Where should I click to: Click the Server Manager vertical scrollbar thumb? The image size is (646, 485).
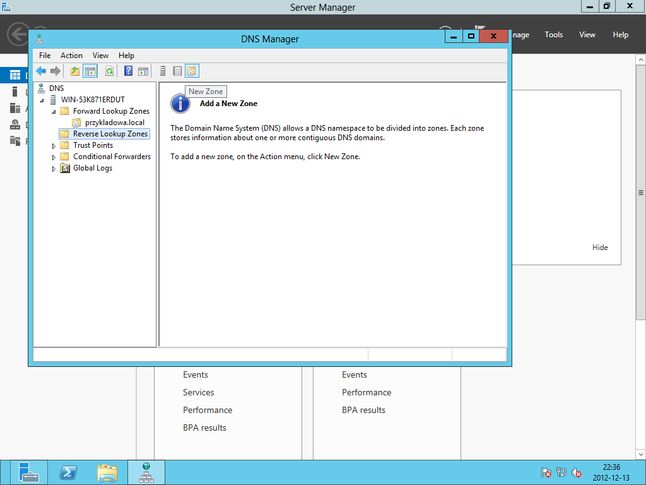click(x=641, y=192)
